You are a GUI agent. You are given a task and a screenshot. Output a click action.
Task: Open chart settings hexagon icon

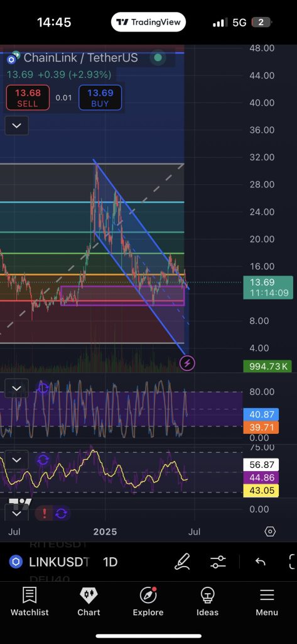[x=270, y=532]
